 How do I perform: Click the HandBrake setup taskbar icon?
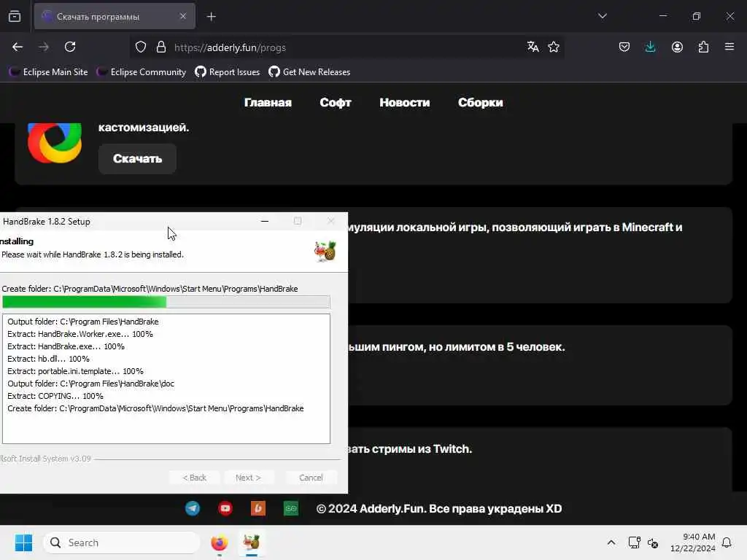[x=251, y=542]
